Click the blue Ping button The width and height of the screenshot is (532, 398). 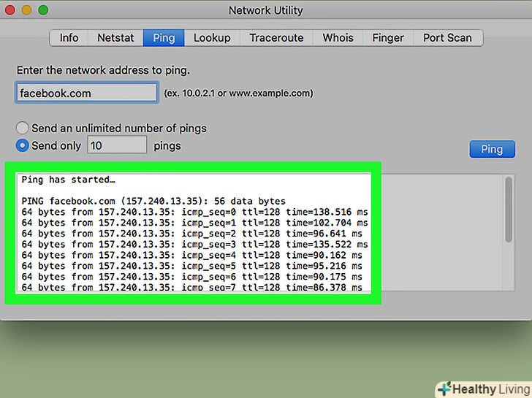coord(492,149)
